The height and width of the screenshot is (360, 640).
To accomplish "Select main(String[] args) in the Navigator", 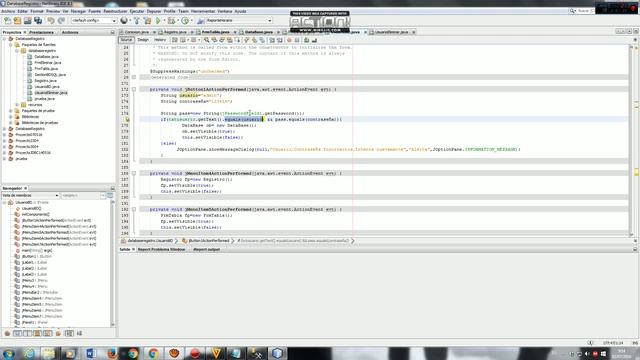I will point(37,250).
